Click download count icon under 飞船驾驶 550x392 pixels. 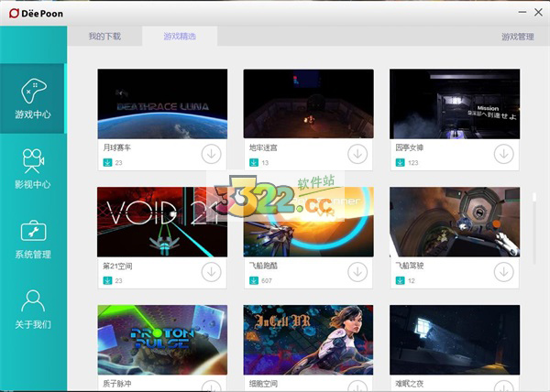400,280
